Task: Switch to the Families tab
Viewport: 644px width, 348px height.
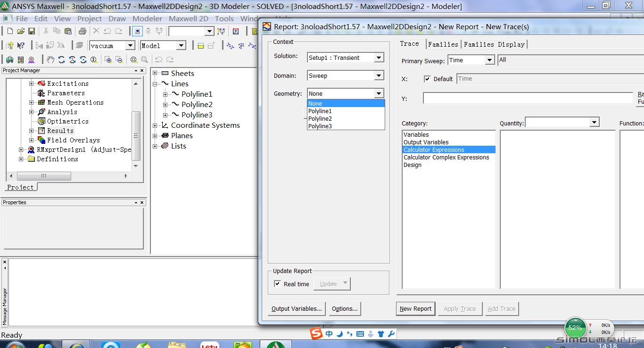Action: [443, 44]
